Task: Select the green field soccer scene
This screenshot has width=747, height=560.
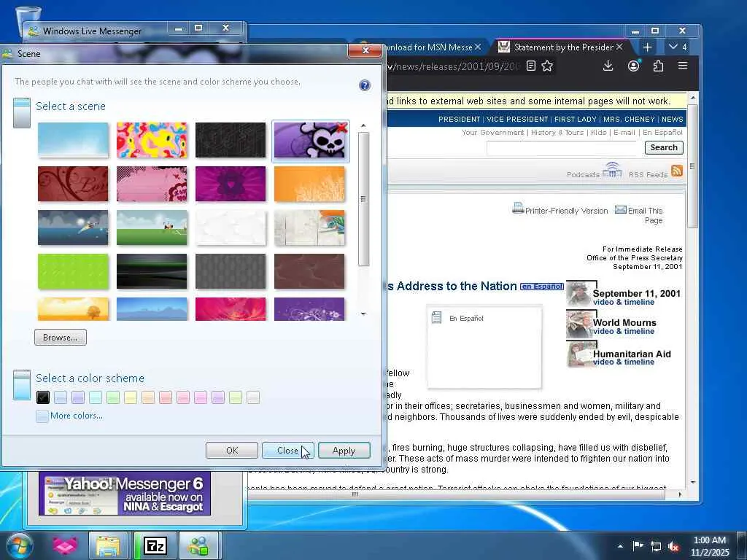Action: pos(152,227)
